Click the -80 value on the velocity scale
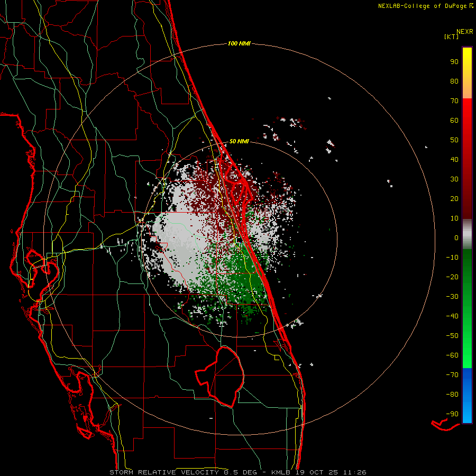476x476 pixels. coord(452,395)
